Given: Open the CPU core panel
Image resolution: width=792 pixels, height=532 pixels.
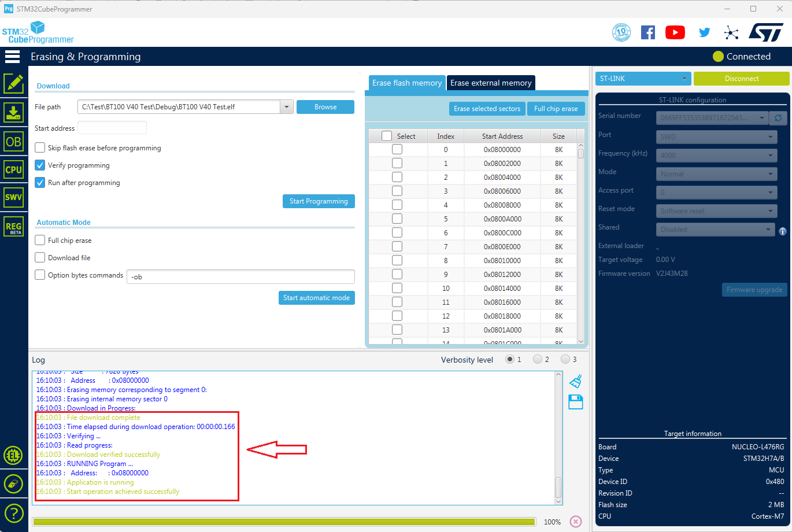Looking at the screenshot, I should tap(14, 169).
